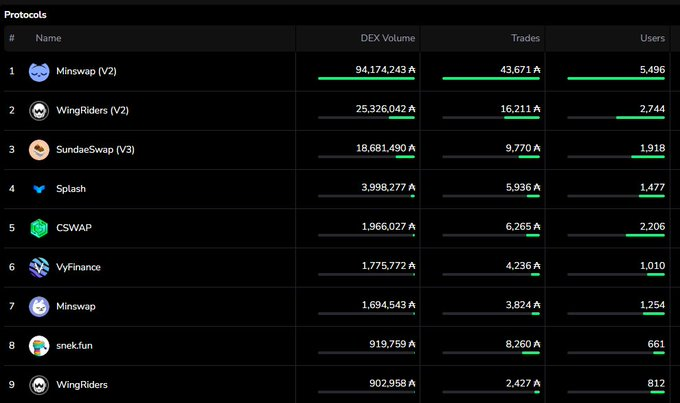This screenshot has height=403, width=680.
Task: Click the trades value 16,211 ₳
Action: (520, 109)
